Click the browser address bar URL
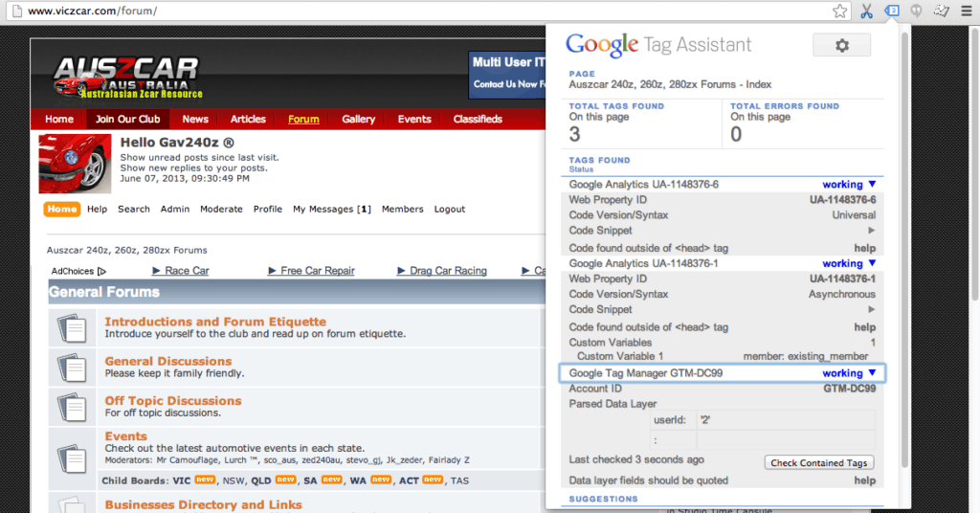Viewport: 980px width, 513px height. [92, 11]
